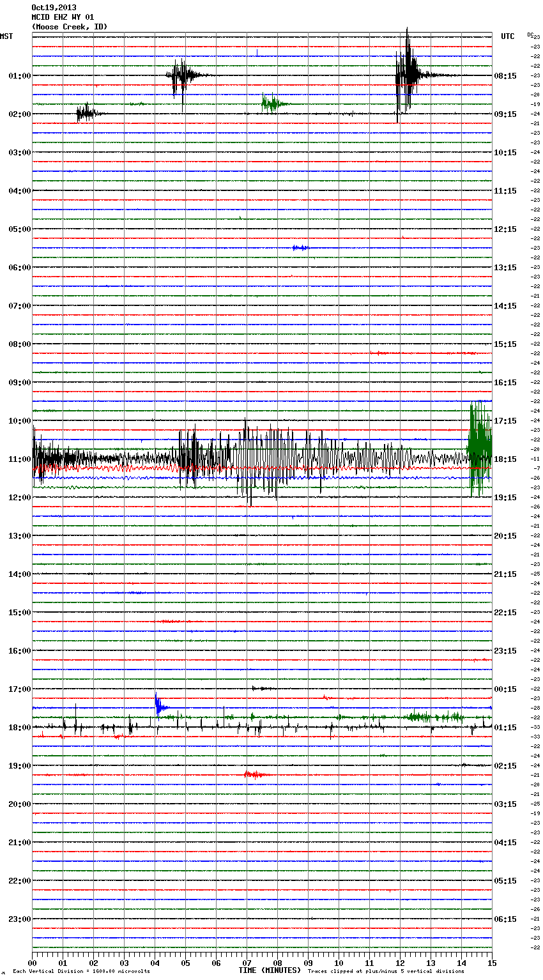Click the 12:15 UTC time label

[x=505, y=229]
